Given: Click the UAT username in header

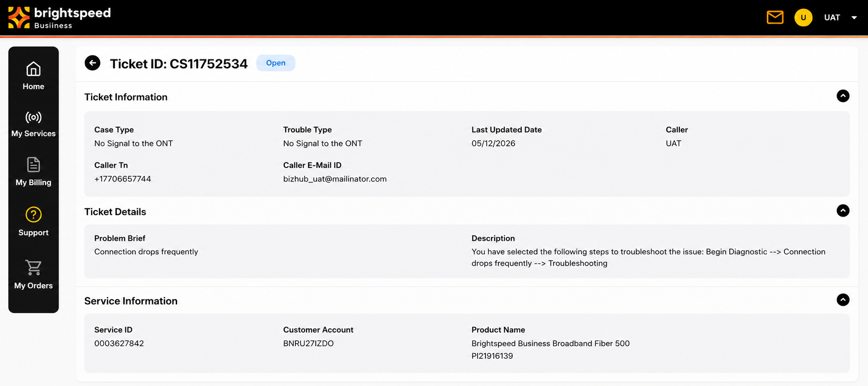Looking at the screenshot, I should pos(832,18).
